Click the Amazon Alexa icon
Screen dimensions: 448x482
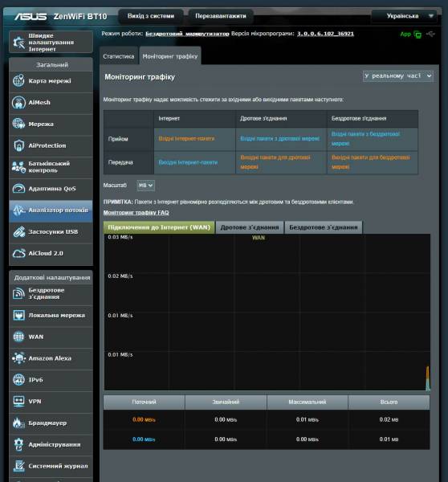point(18,358)
